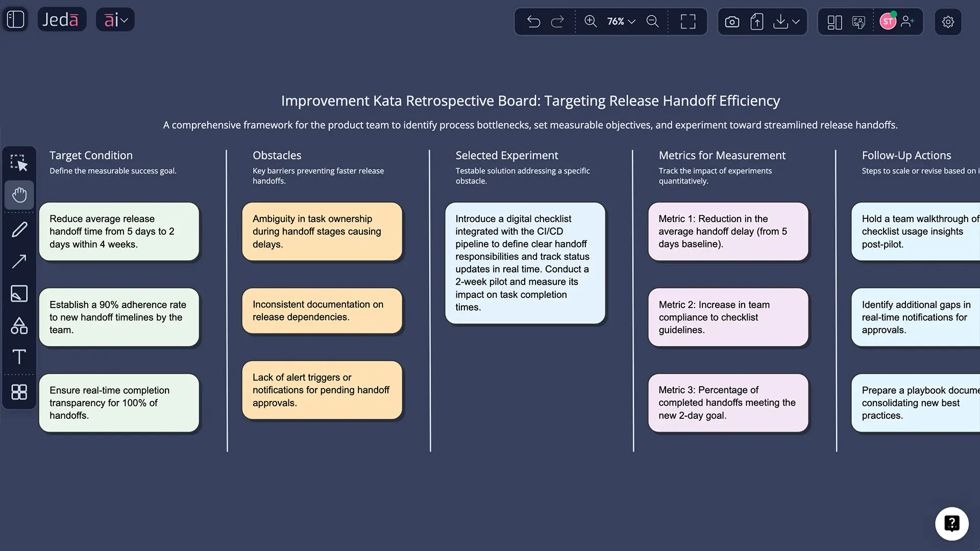Pick the Arrow connector tool

pyautogui.click(x=19, y=262)
